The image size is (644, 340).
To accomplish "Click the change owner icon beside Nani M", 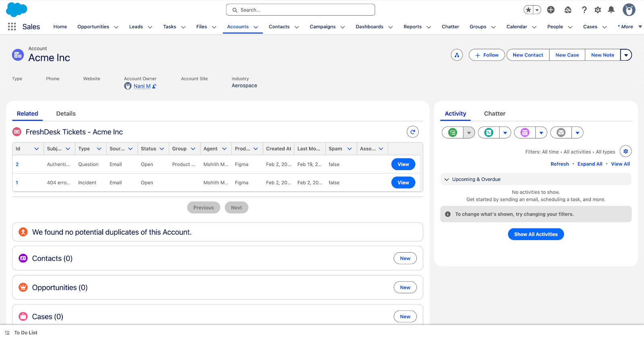I will 154,86.
